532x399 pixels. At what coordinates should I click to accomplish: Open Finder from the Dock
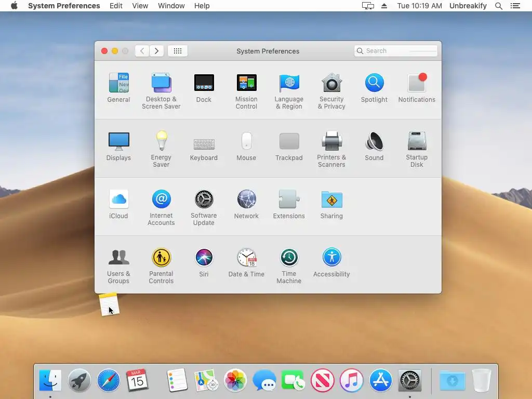point(50,380)
